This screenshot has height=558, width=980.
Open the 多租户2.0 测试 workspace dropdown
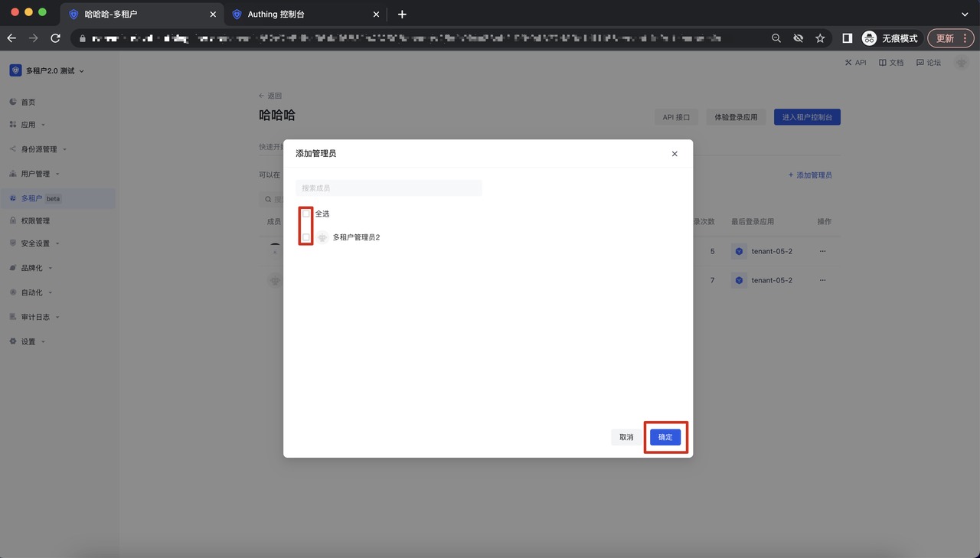47,70
